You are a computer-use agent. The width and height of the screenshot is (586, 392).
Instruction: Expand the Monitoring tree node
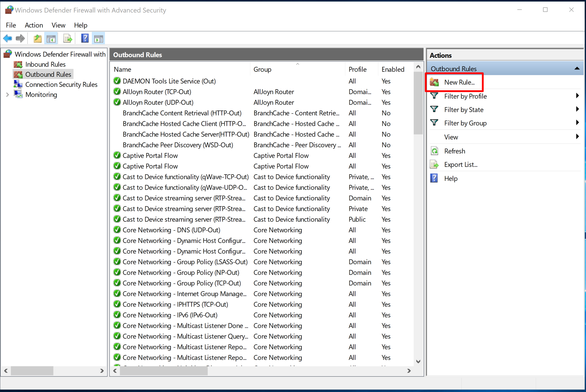coord(8,94)
